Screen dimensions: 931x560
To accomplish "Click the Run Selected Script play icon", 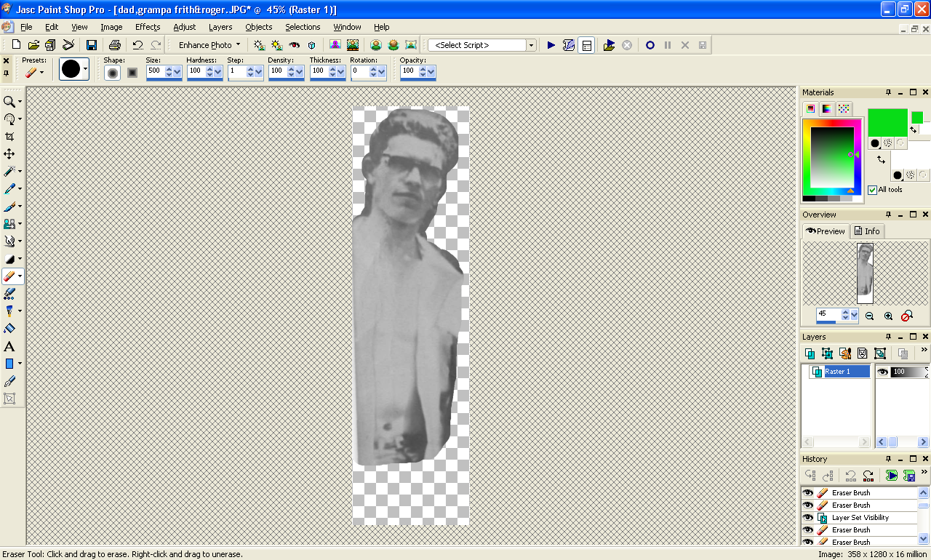I will click(x=551, y=45).
